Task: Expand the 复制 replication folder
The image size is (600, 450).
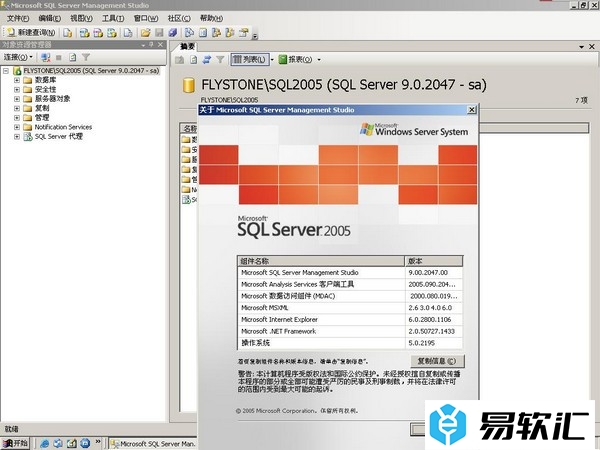Action: pos(16,108)
